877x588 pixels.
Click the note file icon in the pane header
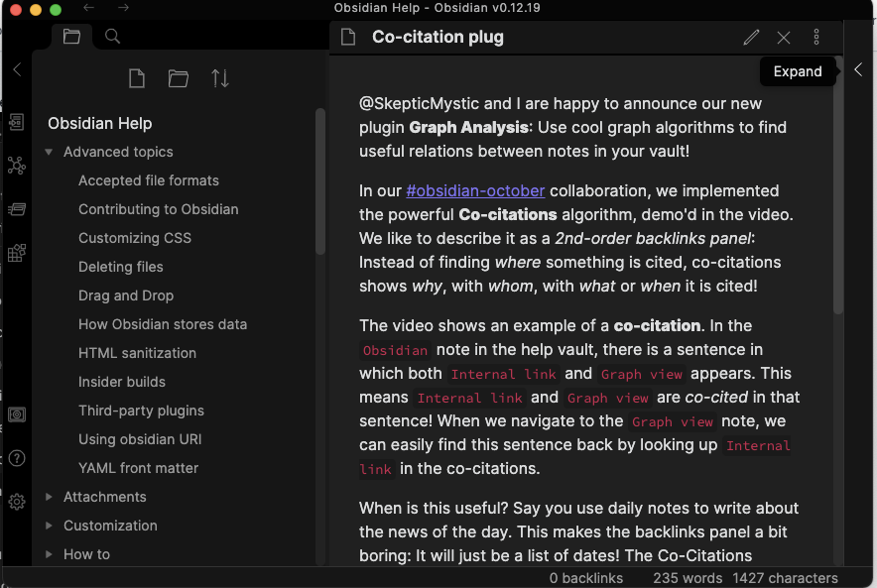click(x=348, y=37)
